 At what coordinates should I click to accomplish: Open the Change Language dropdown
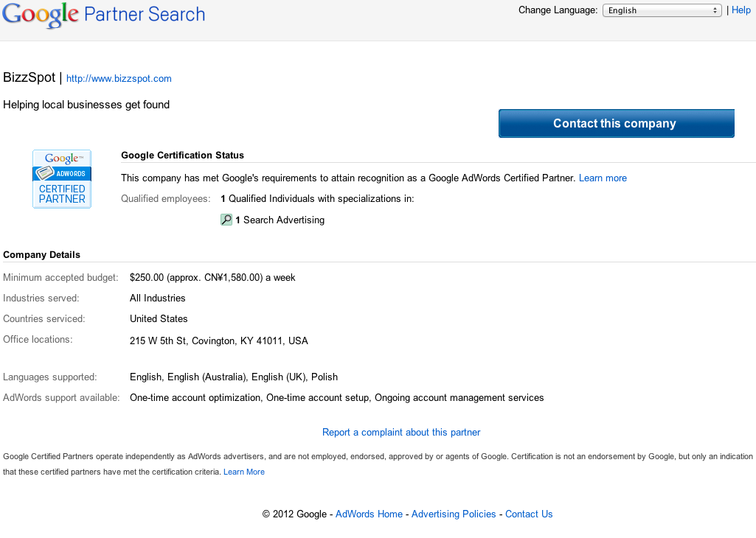(662, 10)
